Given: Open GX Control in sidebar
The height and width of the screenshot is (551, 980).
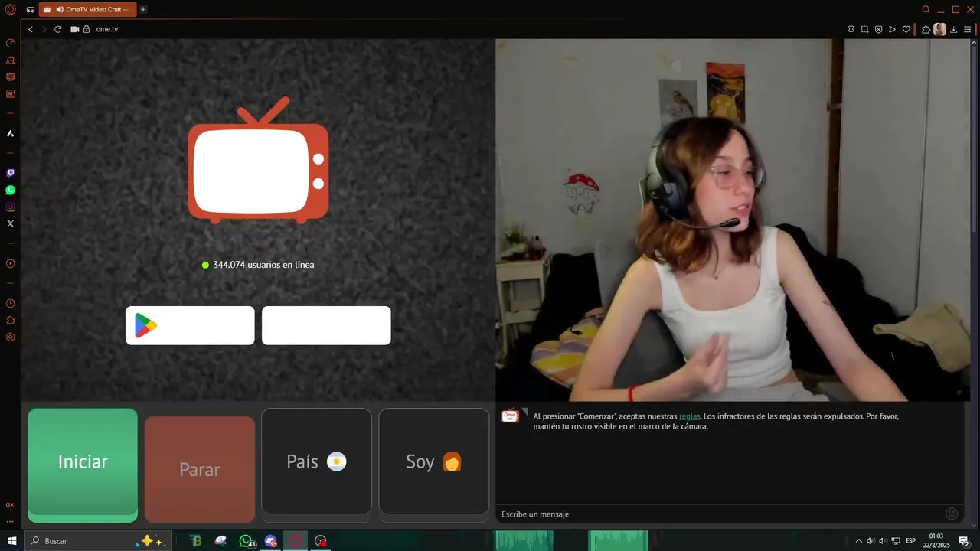Looking at the screenshot, I should point(11,43).
